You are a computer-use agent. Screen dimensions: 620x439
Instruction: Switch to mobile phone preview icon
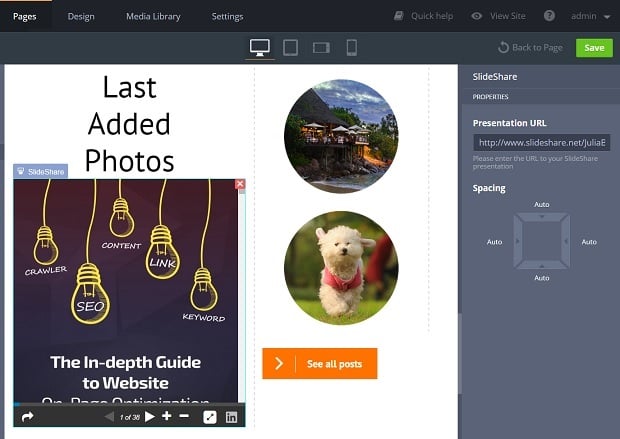[351, 47]
